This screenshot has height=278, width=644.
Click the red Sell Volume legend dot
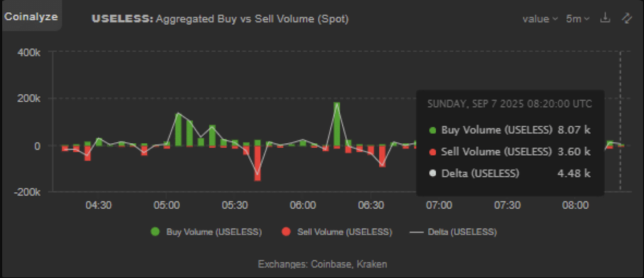tap(286, 231)
